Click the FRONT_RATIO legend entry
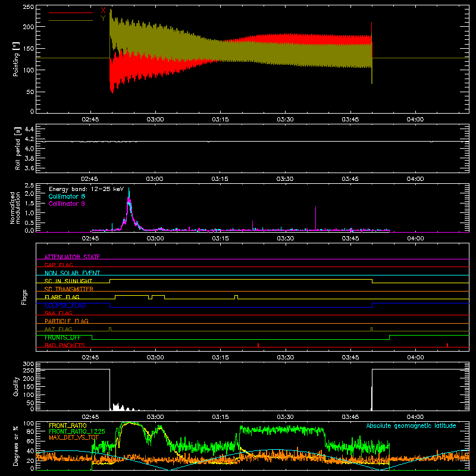The image size is (476, 476). [x=68, y=425]
